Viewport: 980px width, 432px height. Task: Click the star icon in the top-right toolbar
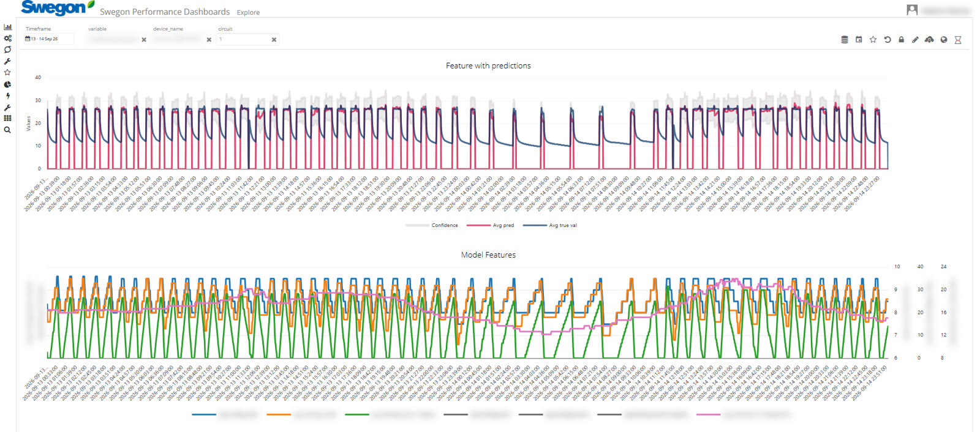coord(873,40)
